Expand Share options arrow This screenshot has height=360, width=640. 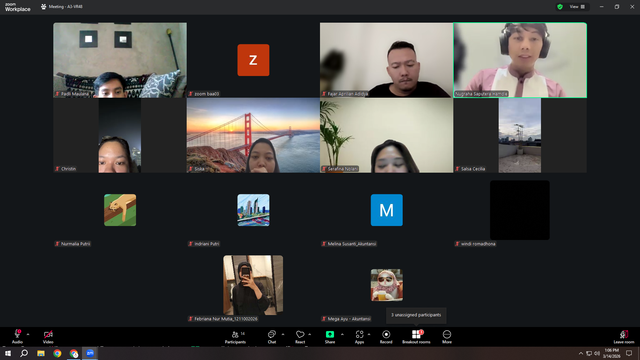(342, 334)
